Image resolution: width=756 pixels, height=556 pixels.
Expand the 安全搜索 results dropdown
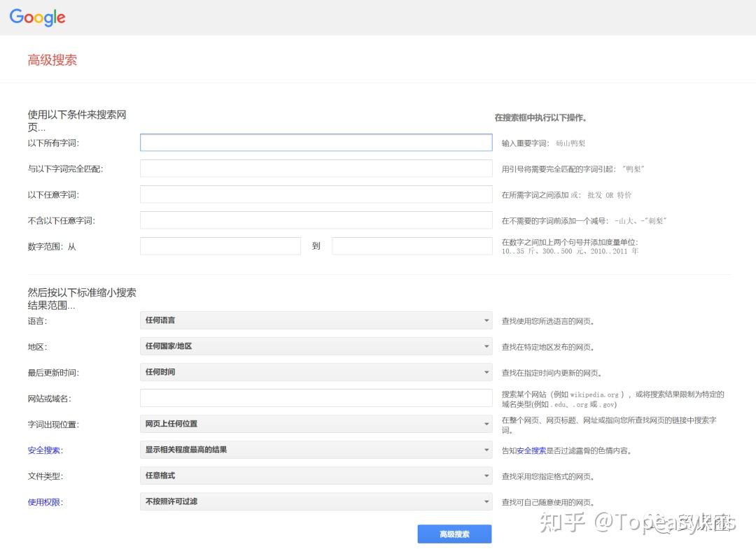coord(315,450)
